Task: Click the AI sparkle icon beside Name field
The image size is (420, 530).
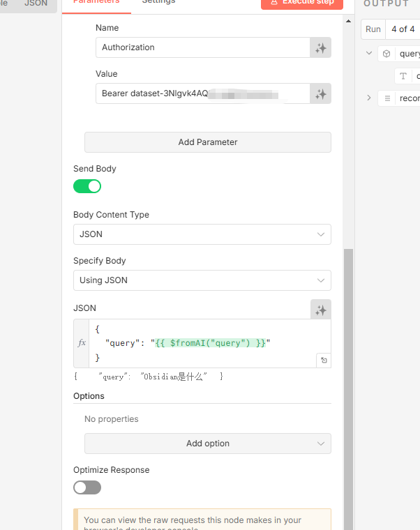Action: [x=321, y=47]
